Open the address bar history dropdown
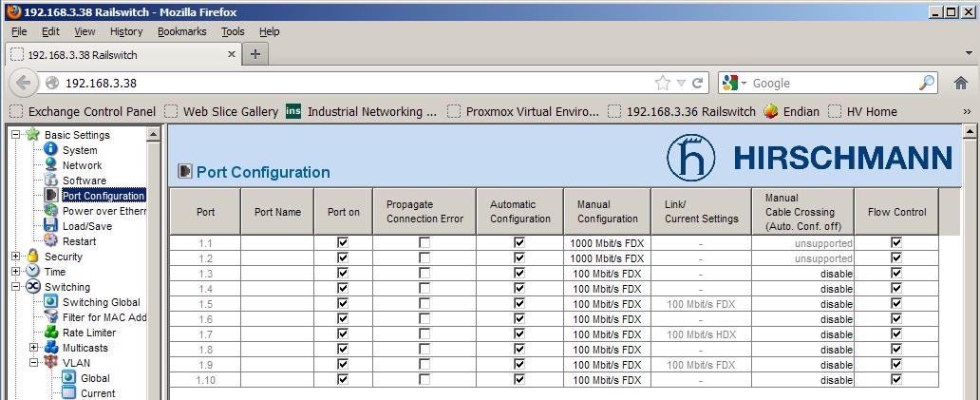 click(681, 83)
